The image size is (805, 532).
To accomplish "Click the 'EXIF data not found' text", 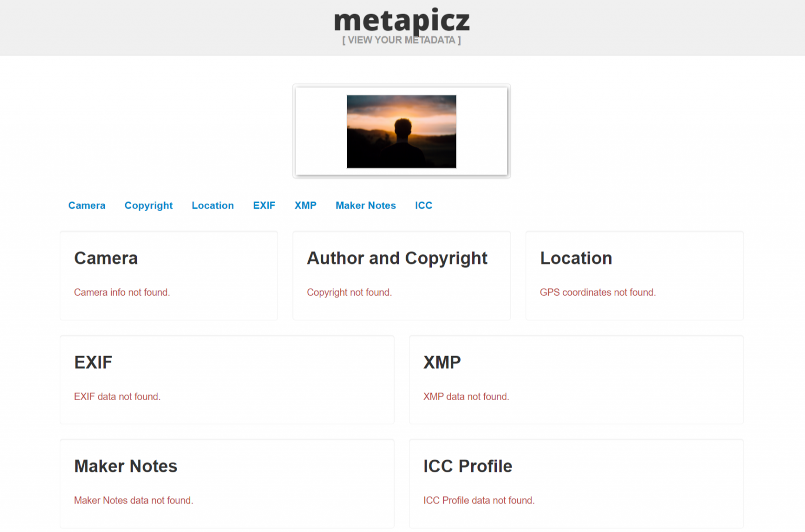I will [117, 396].
